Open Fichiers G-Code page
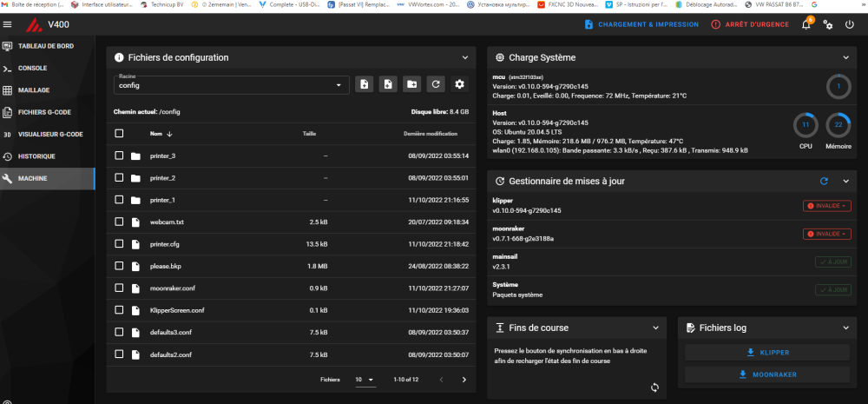Viewport: 868px width, 404px height. click(x=48, y=112)
